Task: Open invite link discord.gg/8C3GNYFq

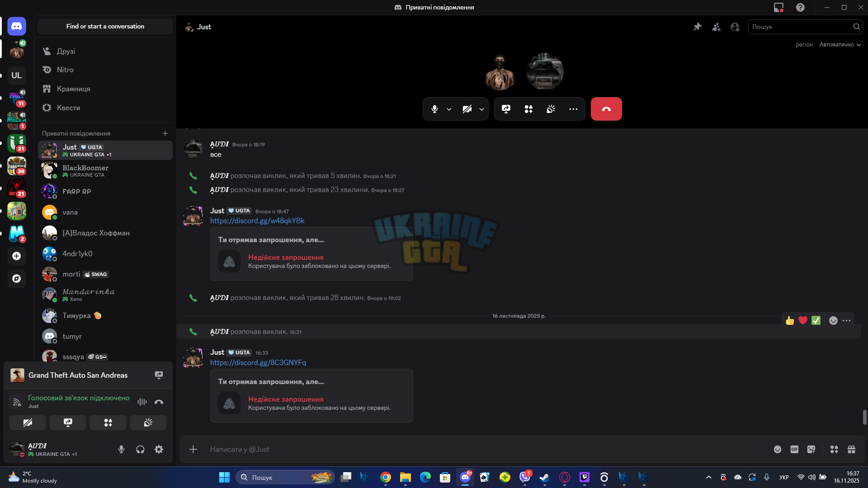Action: coord(258,363)
